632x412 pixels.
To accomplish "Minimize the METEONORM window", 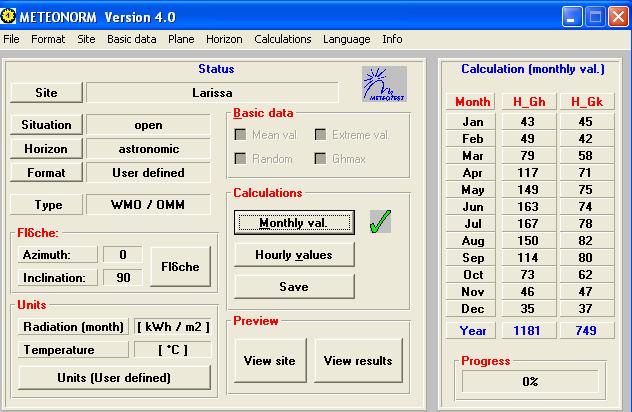I will pyautogui.click(x=572, y=17).
